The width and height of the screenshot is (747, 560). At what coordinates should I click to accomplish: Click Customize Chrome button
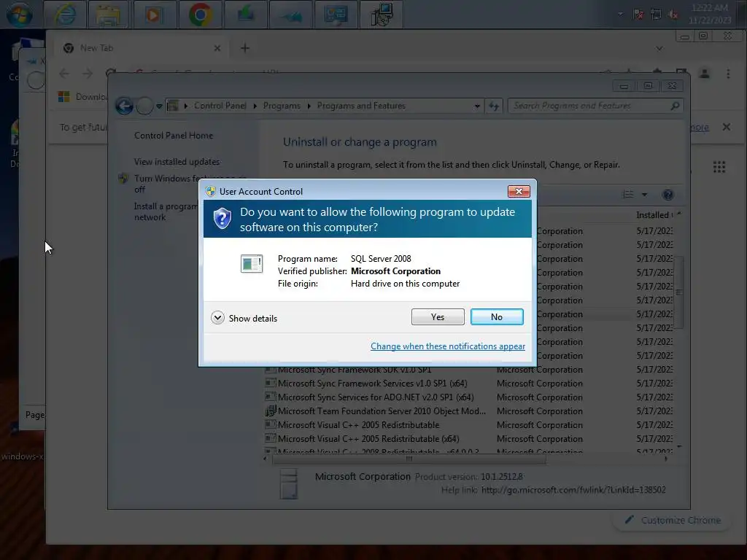[x=672, y=520]
